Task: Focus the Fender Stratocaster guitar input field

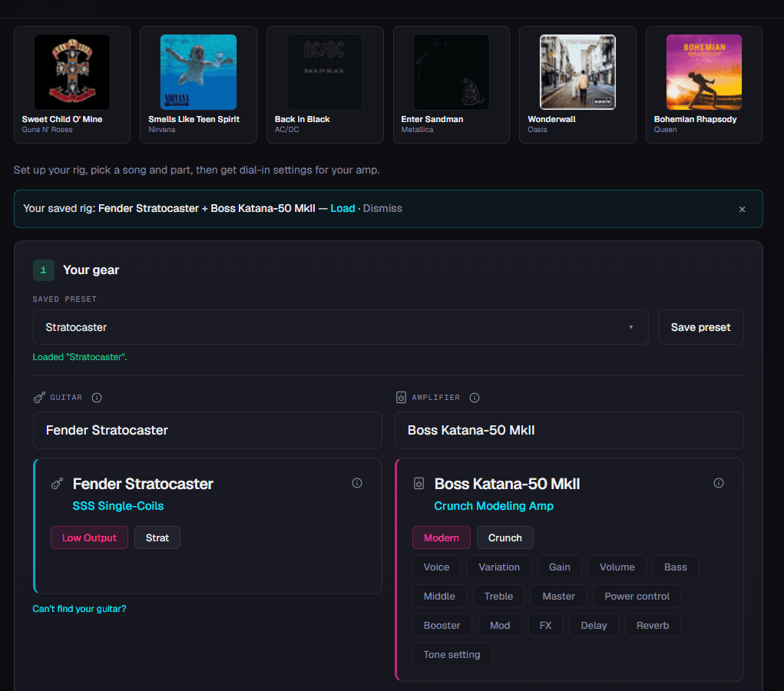Action: (207, 430)
